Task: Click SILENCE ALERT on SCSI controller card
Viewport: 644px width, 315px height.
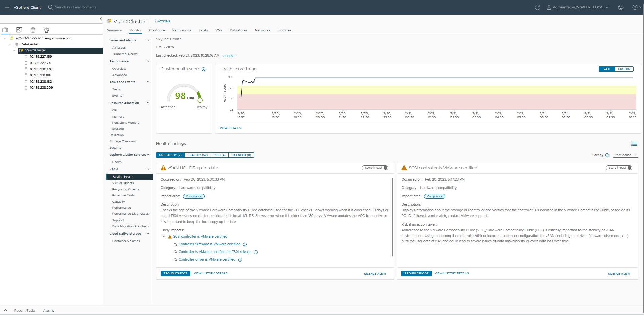Action: [619, 274]
